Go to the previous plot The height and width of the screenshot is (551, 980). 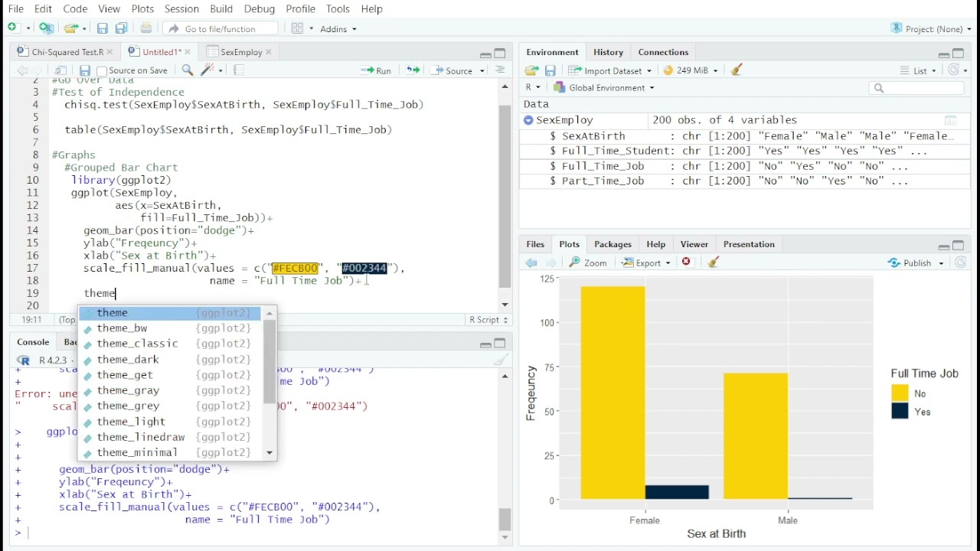pyautogui.click(x=531, y=262)
